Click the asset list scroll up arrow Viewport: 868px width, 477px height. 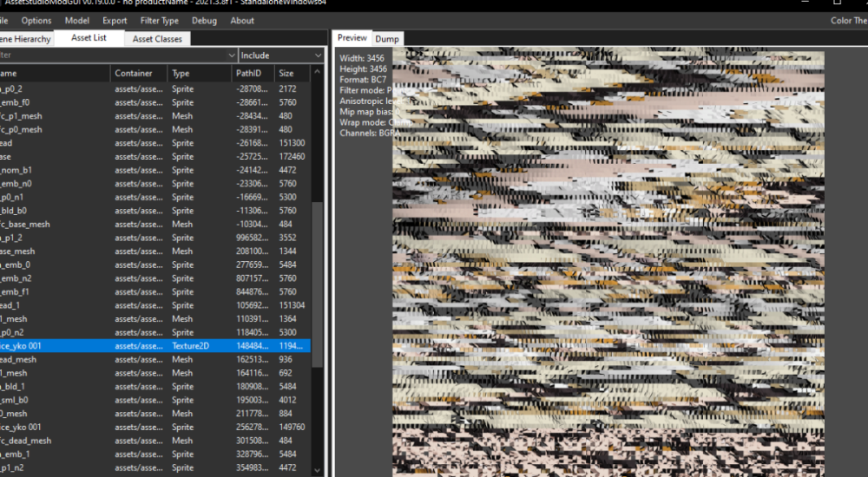pyautogui.click(x=317, y=72)
